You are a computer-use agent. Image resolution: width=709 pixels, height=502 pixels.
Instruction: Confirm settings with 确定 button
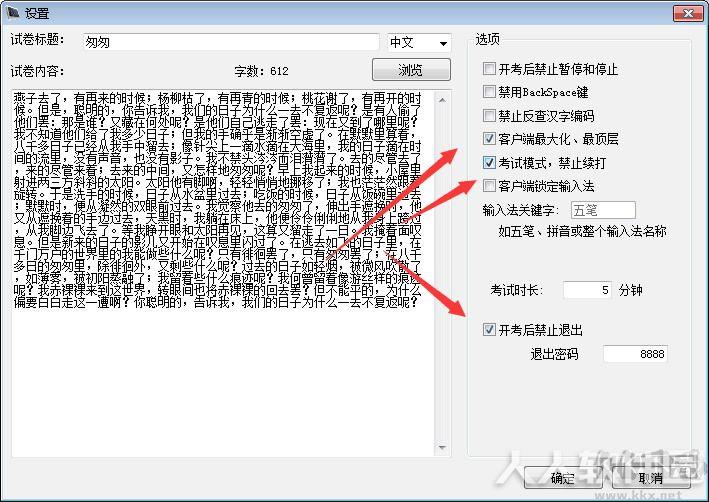pos(562,478)
